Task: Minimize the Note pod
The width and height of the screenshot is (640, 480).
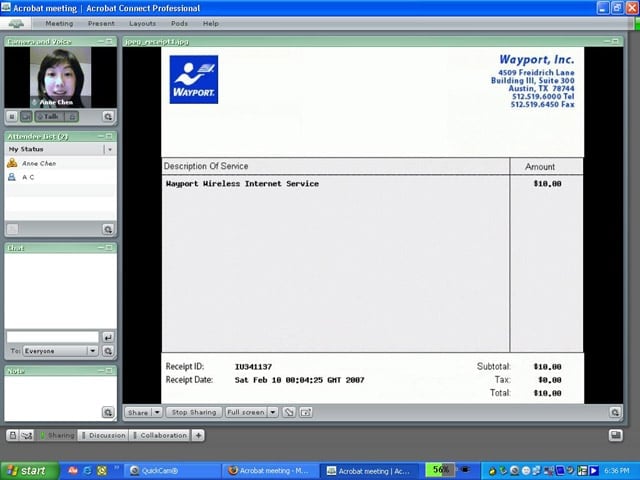Action: [x=100, y=371]
